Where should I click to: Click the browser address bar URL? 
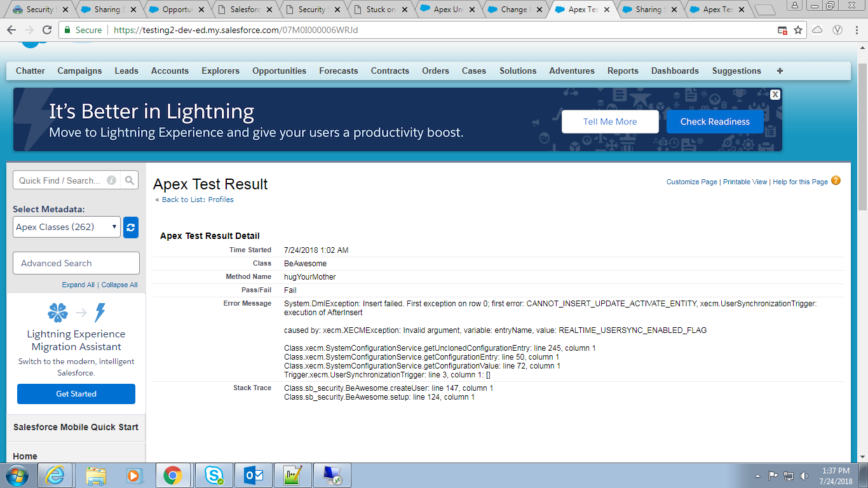(236, 30)
